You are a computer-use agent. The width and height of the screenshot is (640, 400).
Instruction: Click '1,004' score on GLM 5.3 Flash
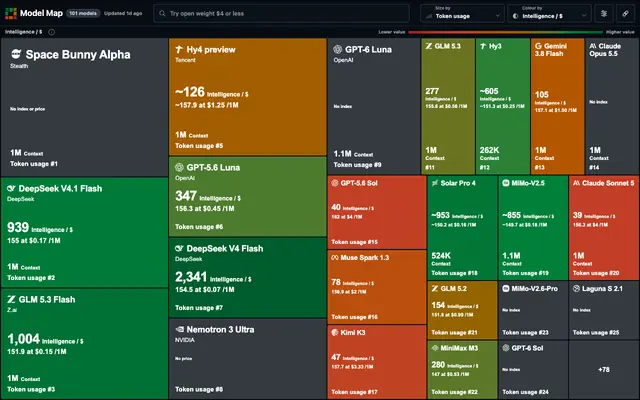pos(24,339)
